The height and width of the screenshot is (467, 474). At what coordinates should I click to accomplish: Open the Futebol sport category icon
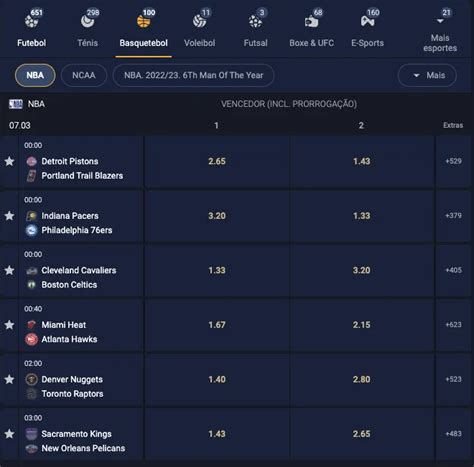point(31,21)
